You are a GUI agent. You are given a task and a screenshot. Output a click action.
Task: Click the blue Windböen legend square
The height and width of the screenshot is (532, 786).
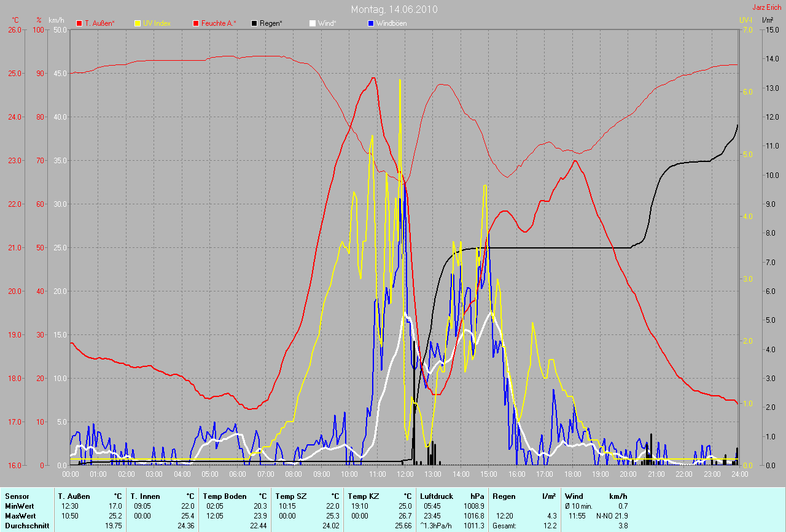370,23
